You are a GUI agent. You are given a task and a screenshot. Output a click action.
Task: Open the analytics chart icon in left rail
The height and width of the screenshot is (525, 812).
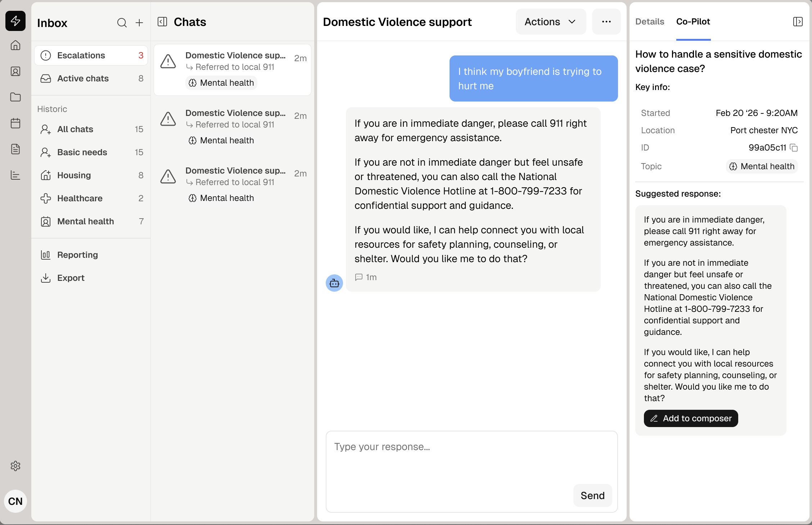click(x=15, y=175)
